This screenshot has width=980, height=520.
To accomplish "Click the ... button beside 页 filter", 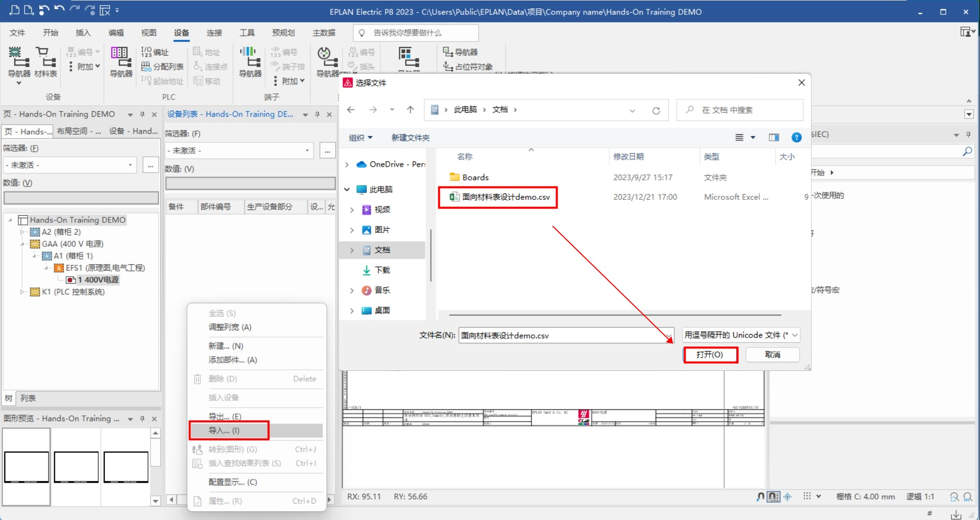I will [x=150, y=165].
